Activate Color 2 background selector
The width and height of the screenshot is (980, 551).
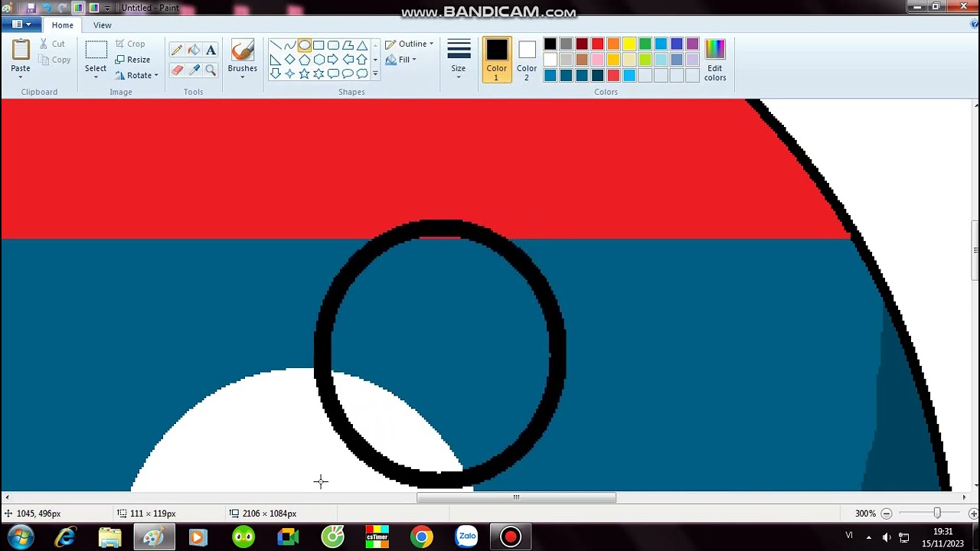pyautogui.click(x=526, y=60)
